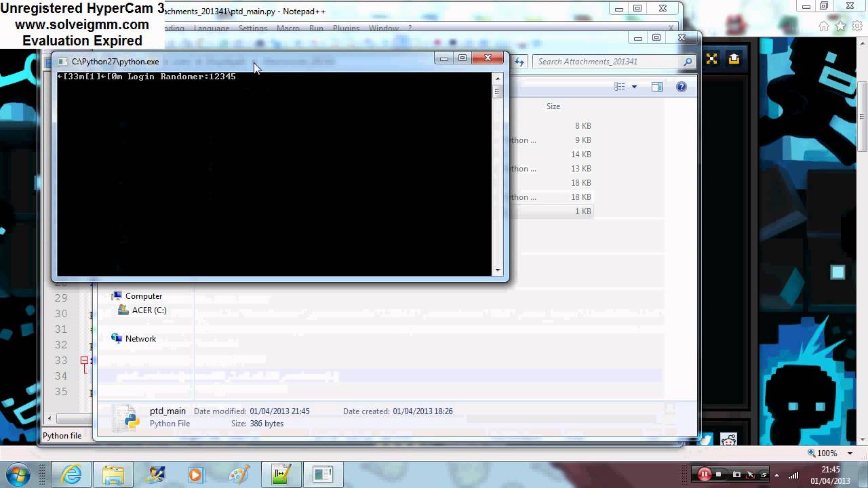
Task: Open the browser Home icon
Action: pos(824,26)
